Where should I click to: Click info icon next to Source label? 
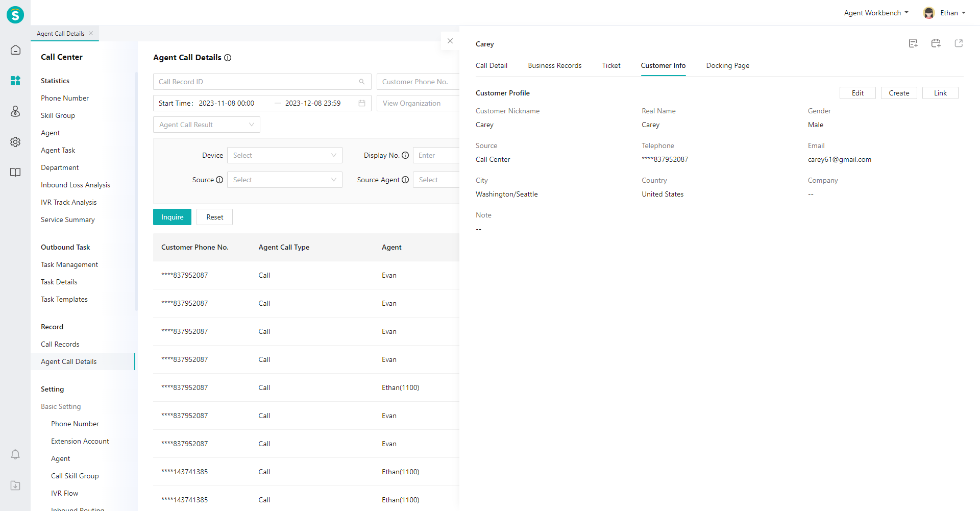pos(219,180)
